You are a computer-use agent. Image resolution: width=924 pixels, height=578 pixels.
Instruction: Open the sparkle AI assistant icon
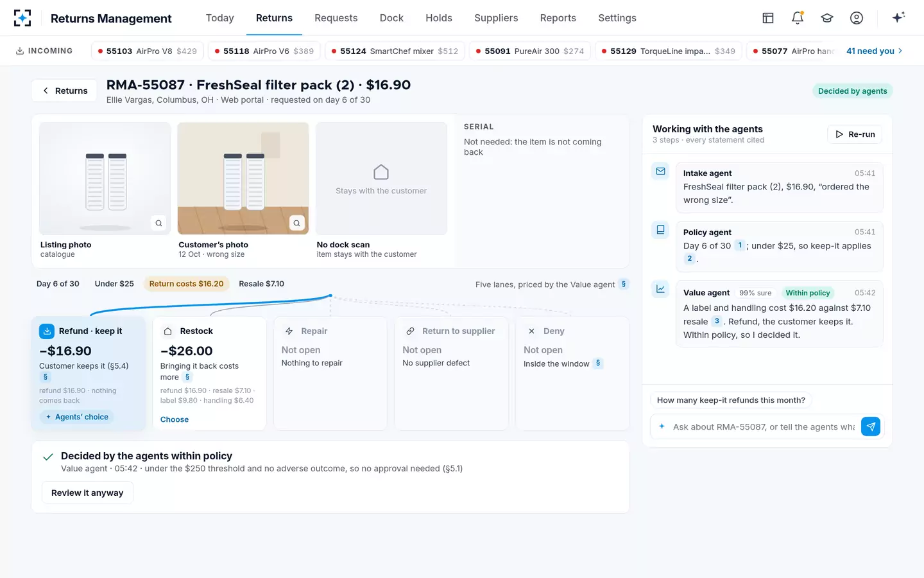point(898,17)
